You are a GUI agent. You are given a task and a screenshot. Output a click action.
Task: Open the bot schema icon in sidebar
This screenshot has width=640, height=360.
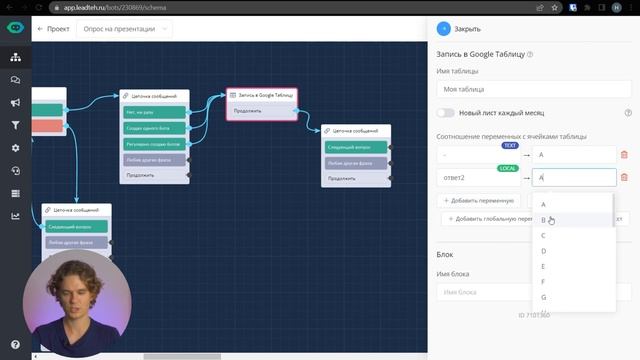click(x=16, y=57)
